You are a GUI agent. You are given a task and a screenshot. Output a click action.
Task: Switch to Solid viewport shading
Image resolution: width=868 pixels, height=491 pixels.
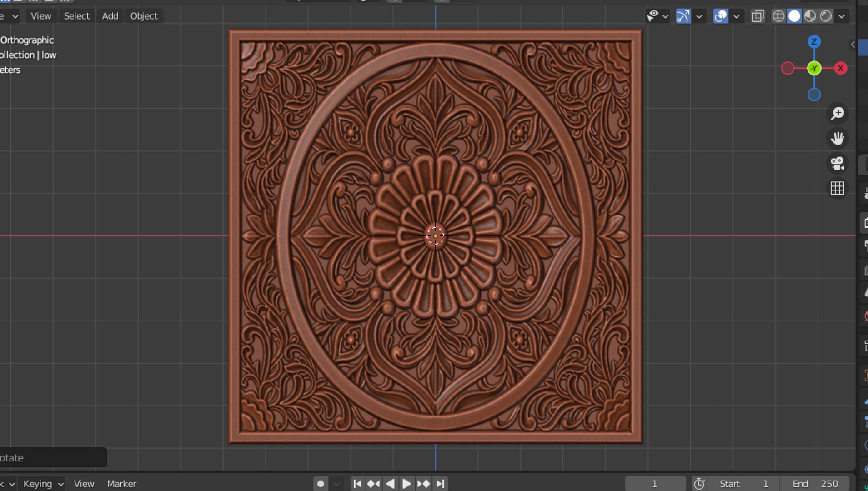794,16
